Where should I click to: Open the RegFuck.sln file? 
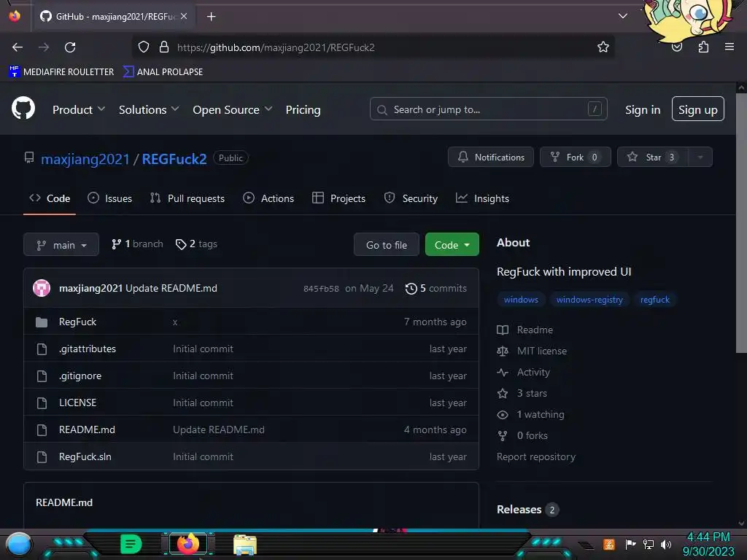(85, 457)
